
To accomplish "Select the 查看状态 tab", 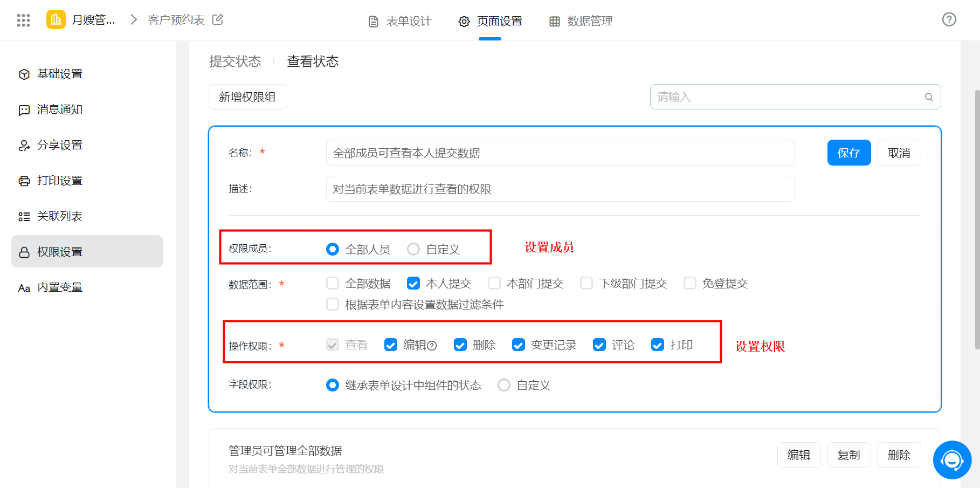I will 313,61.
